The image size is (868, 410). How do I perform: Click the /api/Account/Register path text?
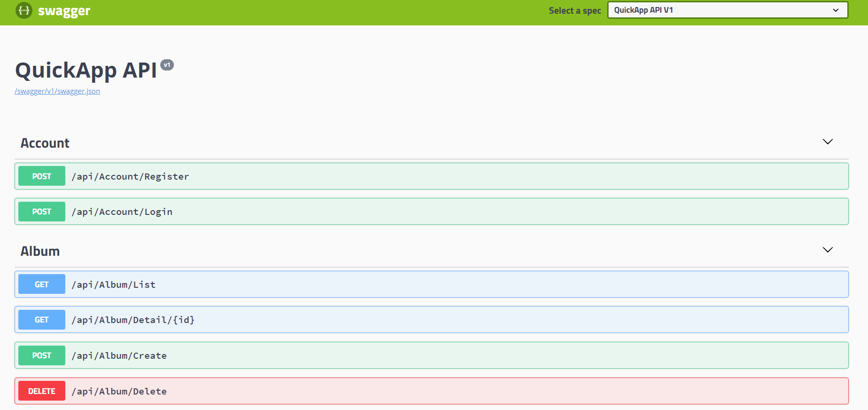(x=130, y=176)
